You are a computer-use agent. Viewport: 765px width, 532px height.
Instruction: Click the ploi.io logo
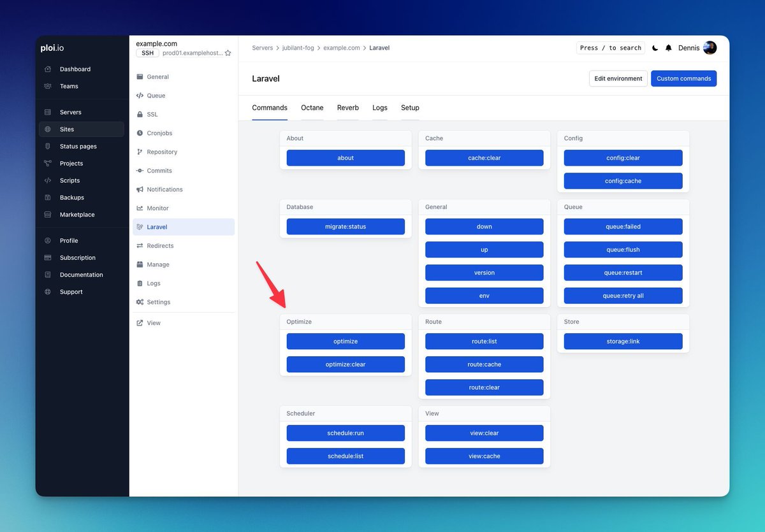tap(52, 48)
